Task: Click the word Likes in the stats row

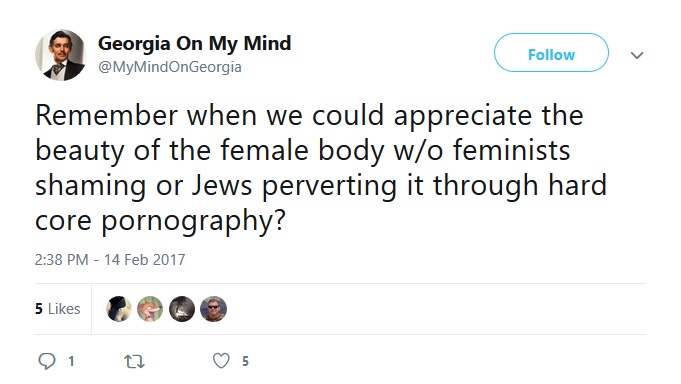Action: click(x=64, y=309)
